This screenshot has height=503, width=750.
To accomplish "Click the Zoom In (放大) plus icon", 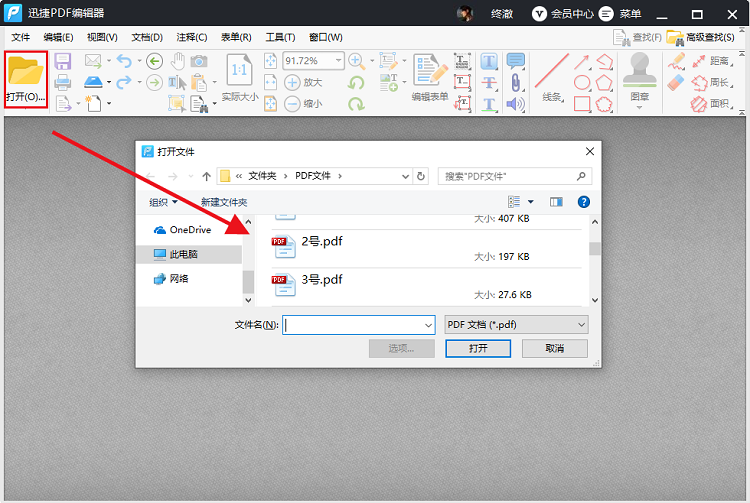I will (x=292, y=82).
